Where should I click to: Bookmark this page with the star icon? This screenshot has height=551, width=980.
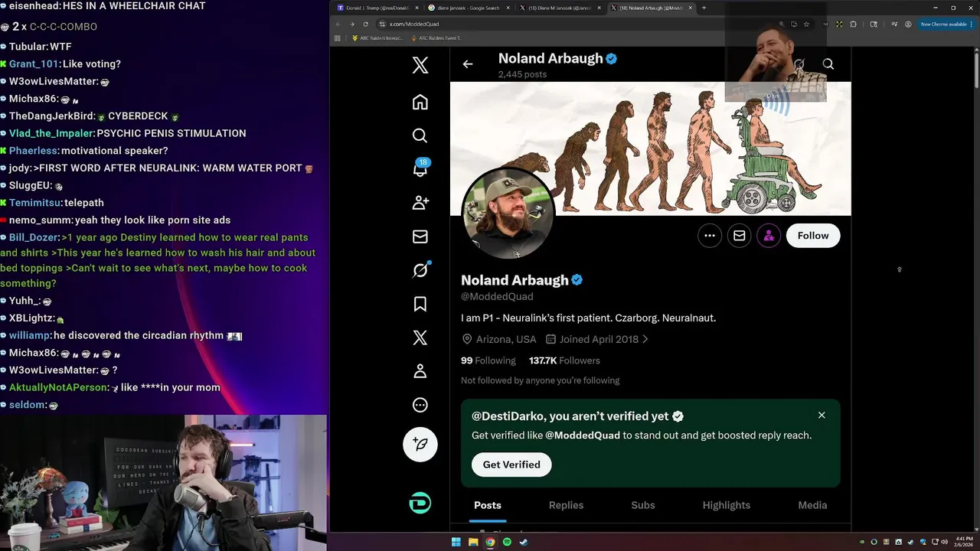(806, 24)
